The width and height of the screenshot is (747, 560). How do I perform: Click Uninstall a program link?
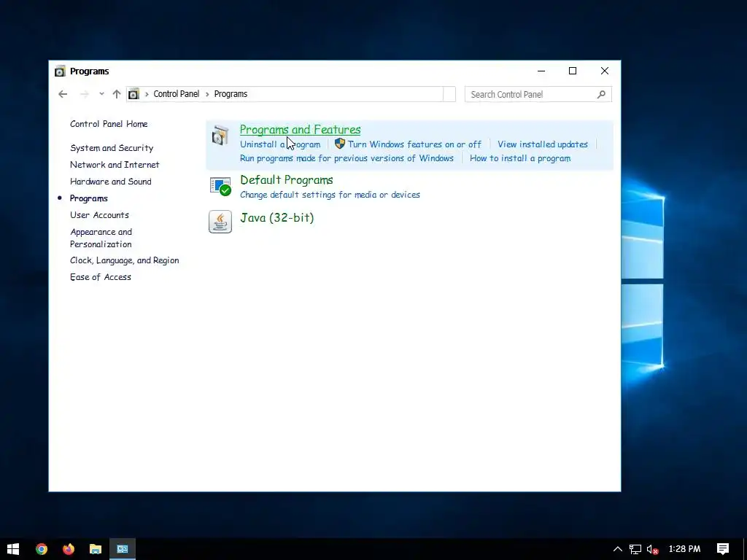click(x=280, y=144)
